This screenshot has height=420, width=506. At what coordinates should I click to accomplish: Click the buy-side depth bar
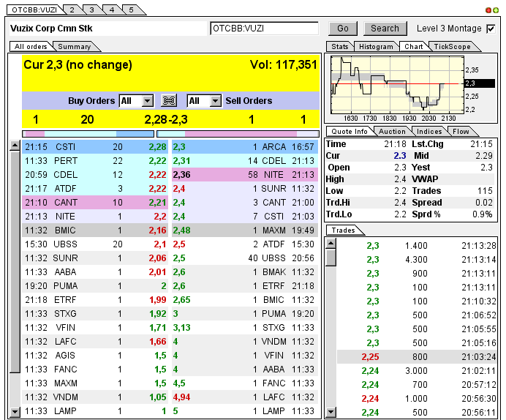[x=88, y=134]
